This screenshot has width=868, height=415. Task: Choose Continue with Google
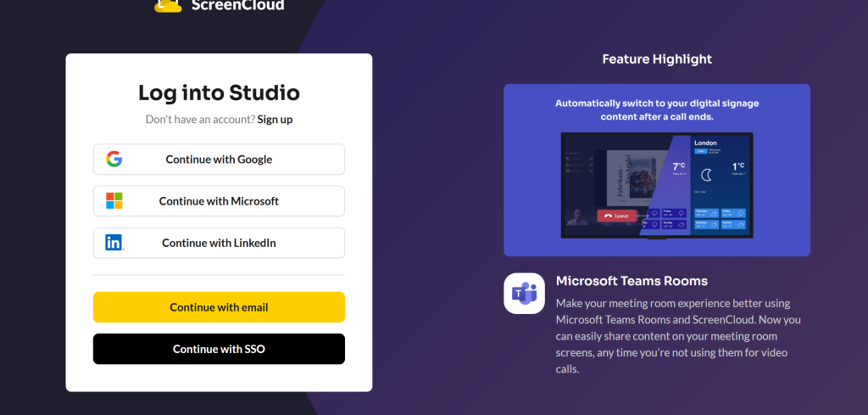coord(219,159)
